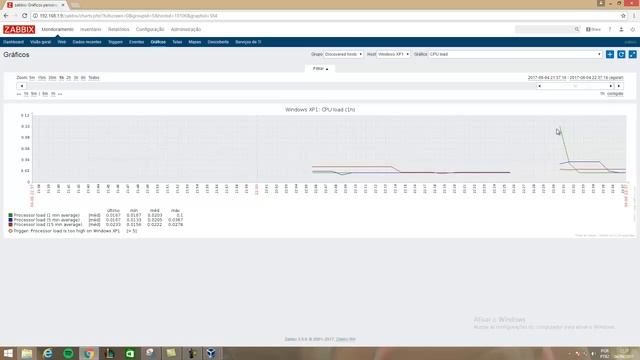
Task: Open File Explorer from the taskbar
Action: tap(27, 353)
